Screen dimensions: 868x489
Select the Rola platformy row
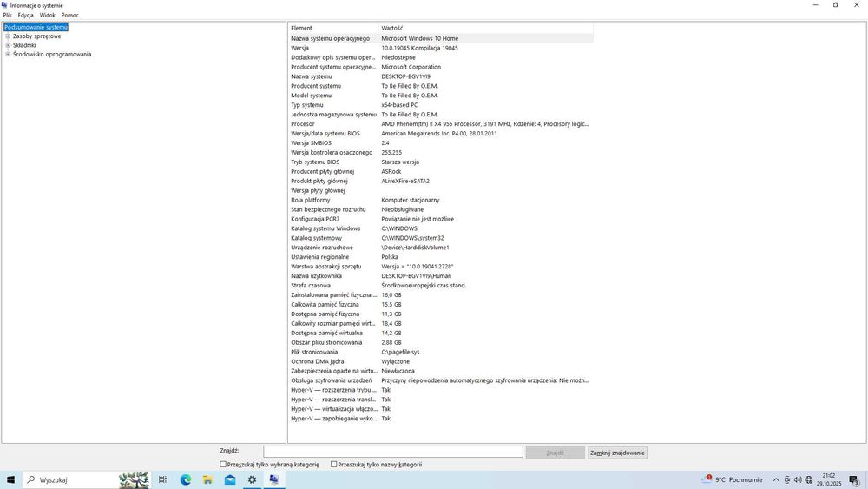click(441, 200)
